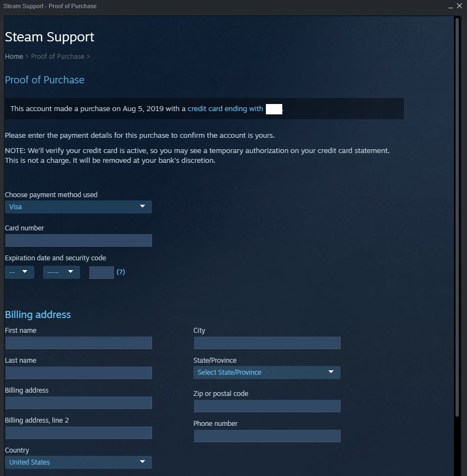Minimize the Steam Support window
467x476 pixels.
click(451, 7)
